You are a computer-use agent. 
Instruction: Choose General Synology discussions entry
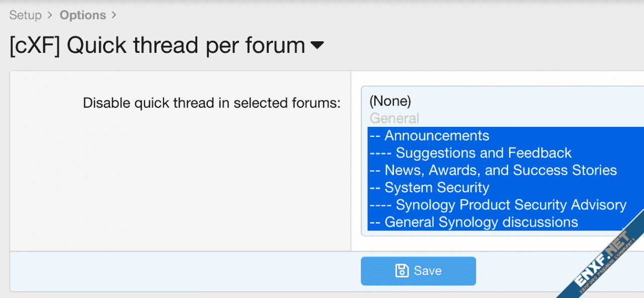[x=481, y=222]
